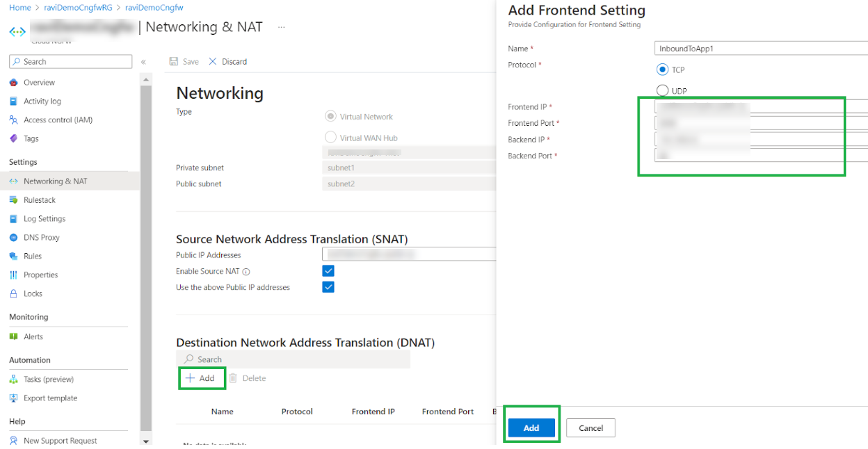868x449 pixels.
Task: Open the ellipsis menu beside Networking & NAT
Action: tap(282, 27)
